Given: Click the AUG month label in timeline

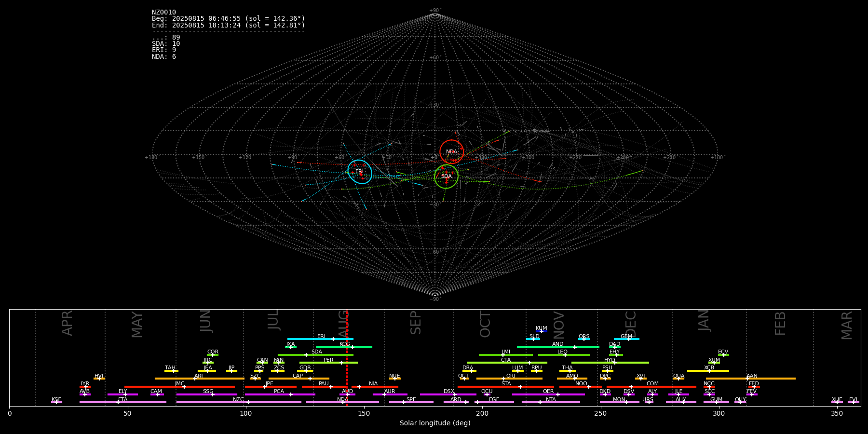Looking at the screenshot, I should 343,324.
